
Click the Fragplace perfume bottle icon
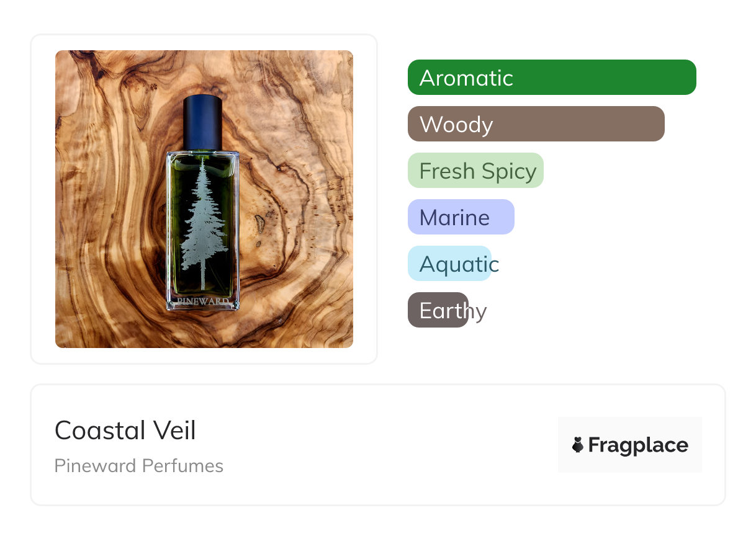[578, 445]
